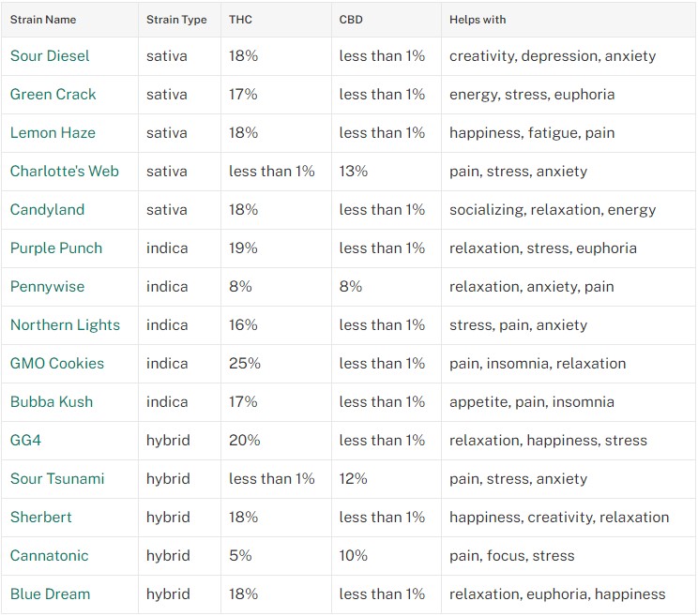Image resolution: width=698 pixels, height=616 pixels.
Task: Follow the Sherbert strain link
Action: [x=41, y=518]
